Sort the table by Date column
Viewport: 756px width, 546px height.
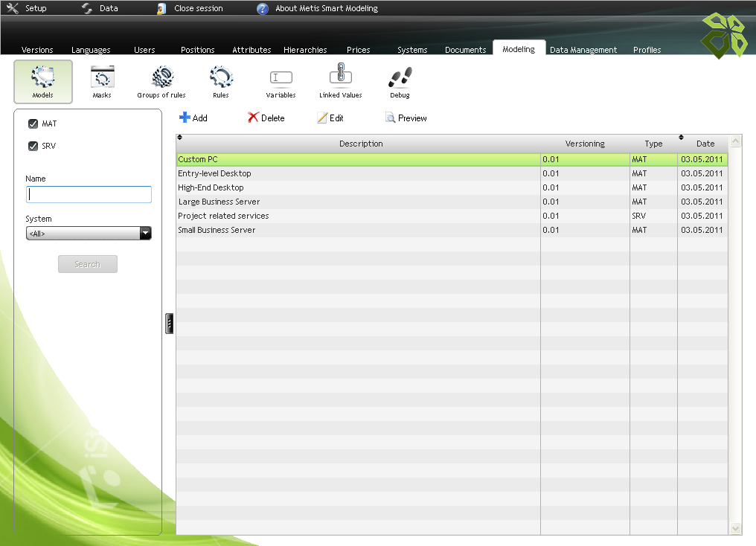point(705,144)
